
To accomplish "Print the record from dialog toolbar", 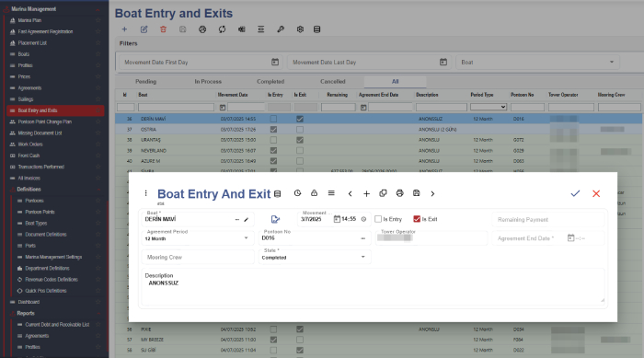I will [x=399, y=193].
